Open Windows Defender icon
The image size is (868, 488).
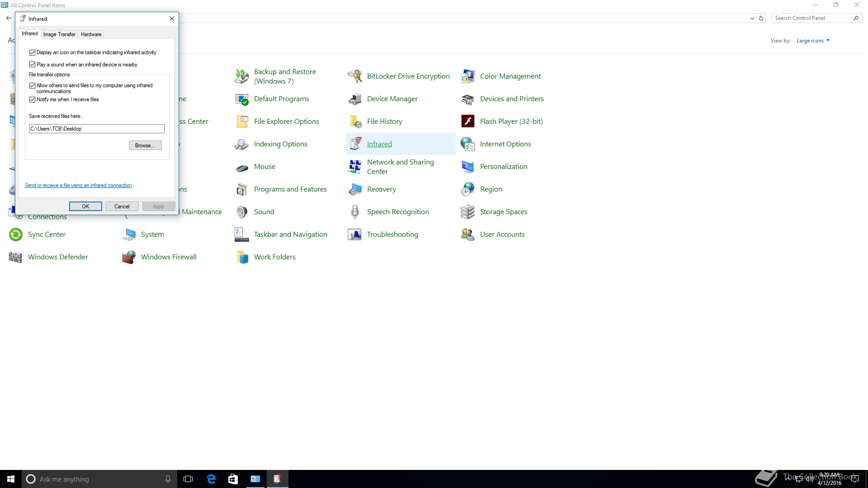click(16, 257)
